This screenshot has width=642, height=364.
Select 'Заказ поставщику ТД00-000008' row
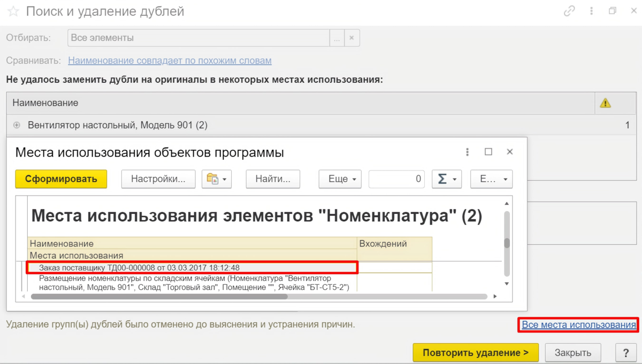192,267
